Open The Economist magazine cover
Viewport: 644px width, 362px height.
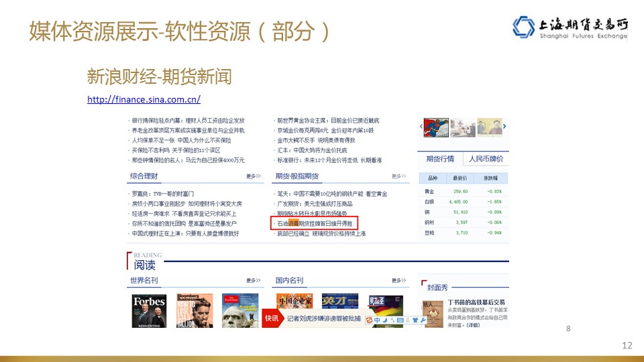[240, 310]
